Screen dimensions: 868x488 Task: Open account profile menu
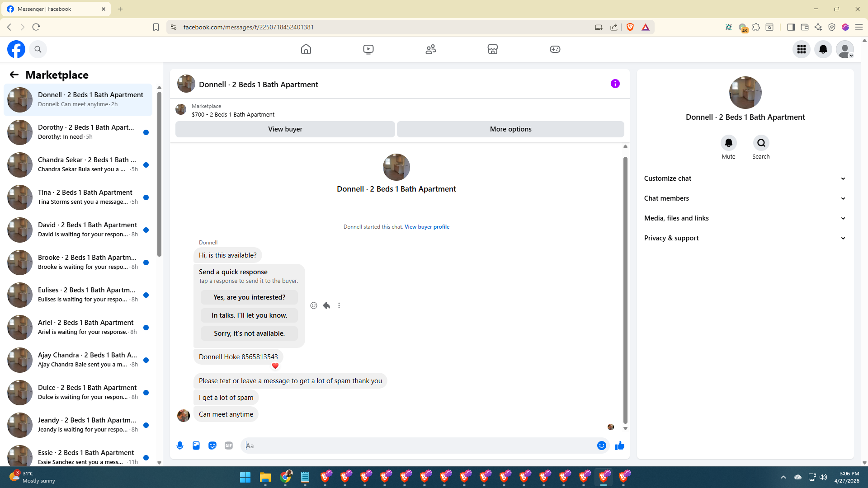845,49
